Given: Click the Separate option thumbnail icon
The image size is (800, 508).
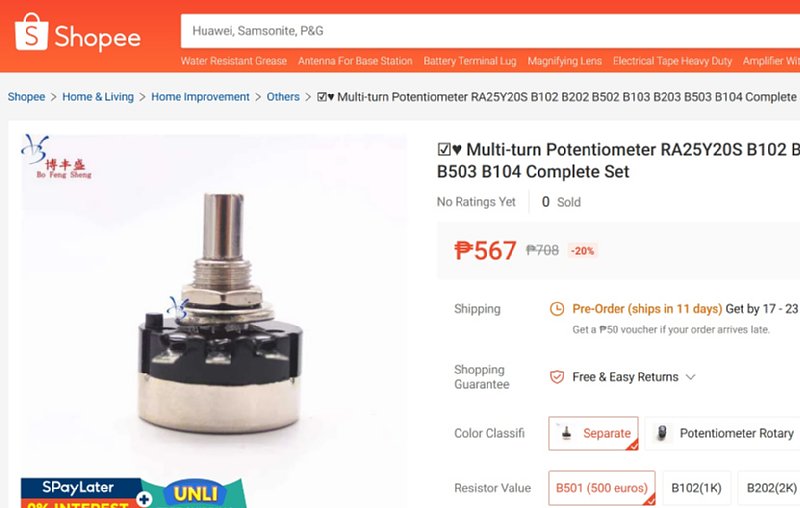Looking at the screenshot, I should pos(566,433).
